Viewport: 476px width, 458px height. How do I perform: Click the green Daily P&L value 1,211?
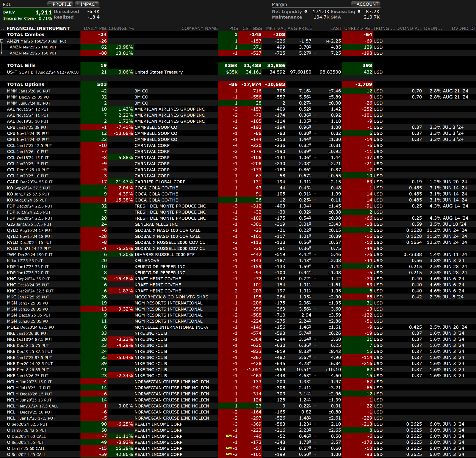pos(43,12)
